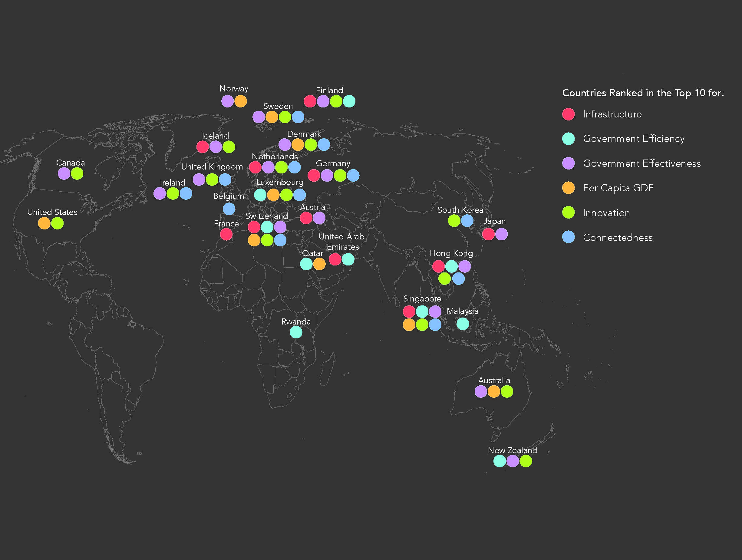Click the United States country label
Screen dimensions: 742x560
pyautogui.click(x=52, y=212)
